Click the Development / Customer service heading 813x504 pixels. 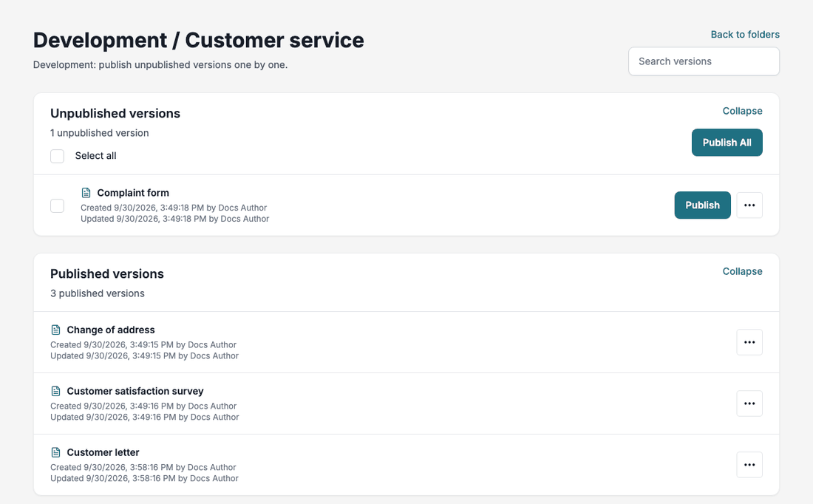pos(199,41)
